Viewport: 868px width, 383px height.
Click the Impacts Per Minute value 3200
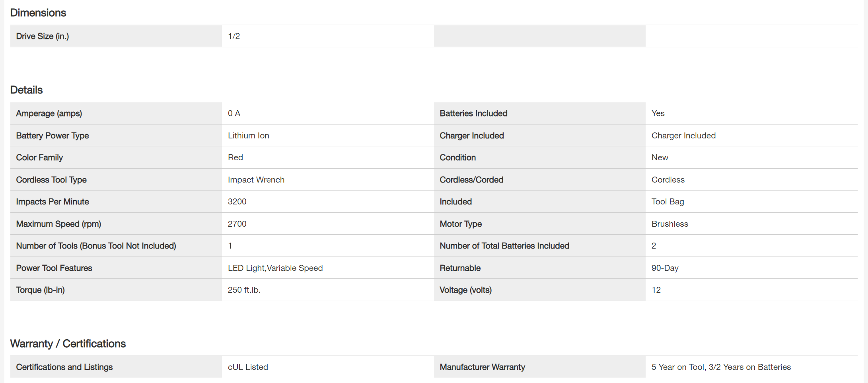coord(237,202)
